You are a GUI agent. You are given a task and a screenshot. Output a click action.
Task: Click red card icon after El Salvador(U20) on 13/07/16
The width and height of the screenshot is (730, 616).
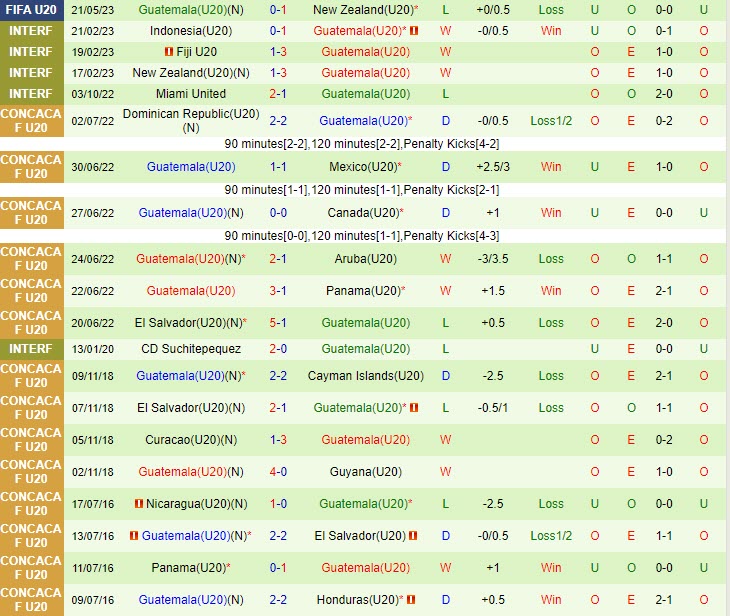pos(413,535)
